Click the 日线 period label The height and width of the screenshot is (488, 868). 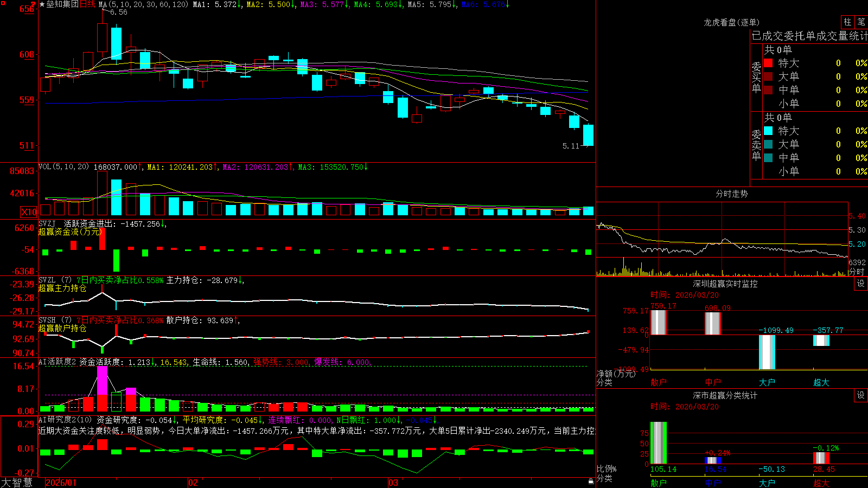[x=87, y=4]
